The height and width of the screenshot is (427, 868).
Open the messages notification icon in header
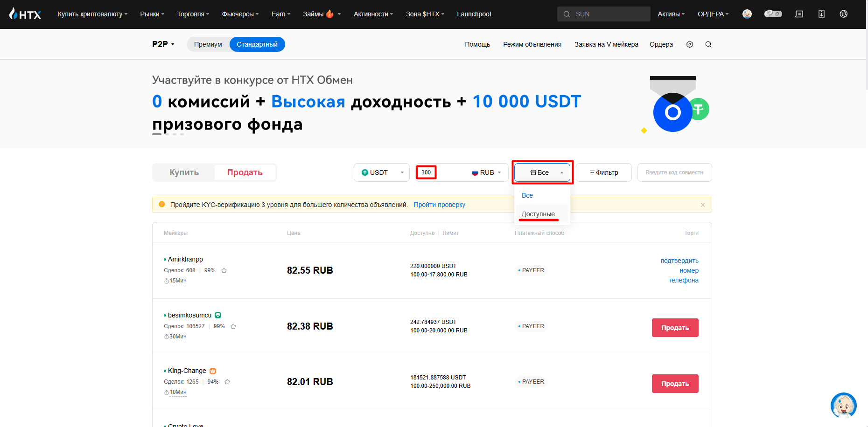point(799,14)
